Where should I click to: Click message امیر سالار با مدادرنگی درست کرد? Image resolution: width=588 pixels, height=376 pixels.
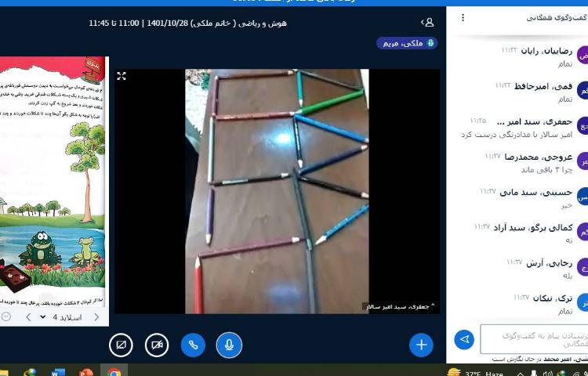click(517, 135)
